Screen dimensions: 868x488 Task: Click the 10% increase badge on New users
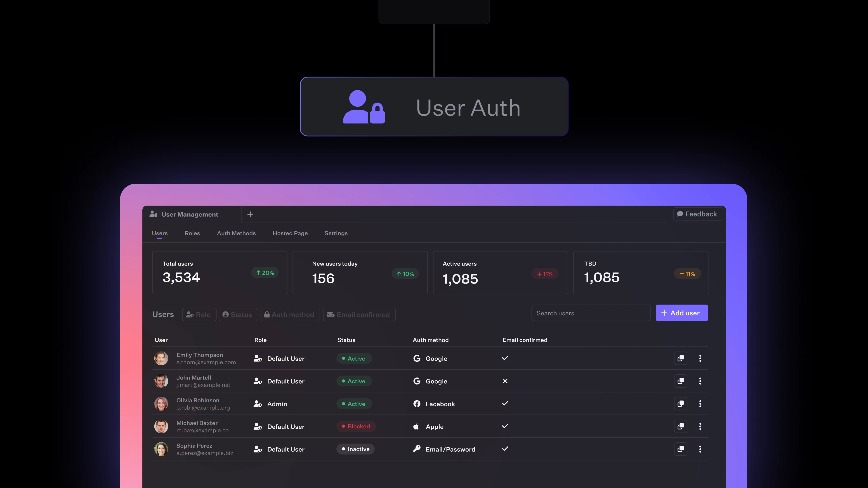pyautogui.click(x=405, y=274)
